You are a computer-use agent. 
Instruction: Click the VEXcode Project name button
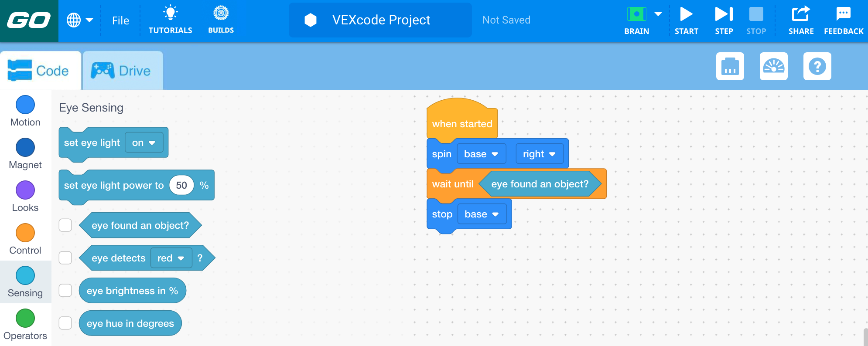[380, 20]
